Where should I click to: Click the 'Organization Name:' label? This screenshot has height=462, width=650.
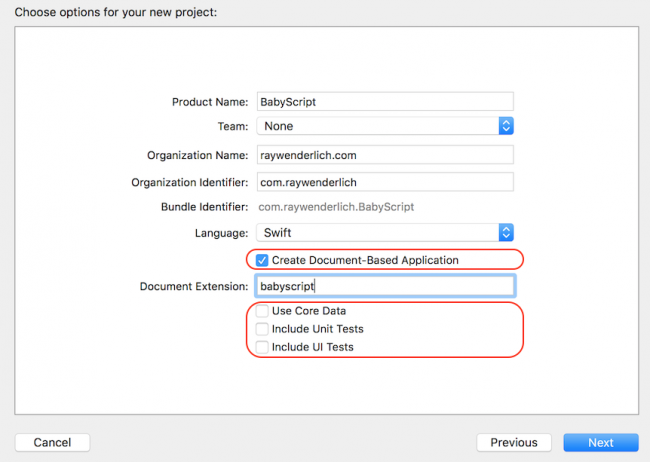coord(196,155)
